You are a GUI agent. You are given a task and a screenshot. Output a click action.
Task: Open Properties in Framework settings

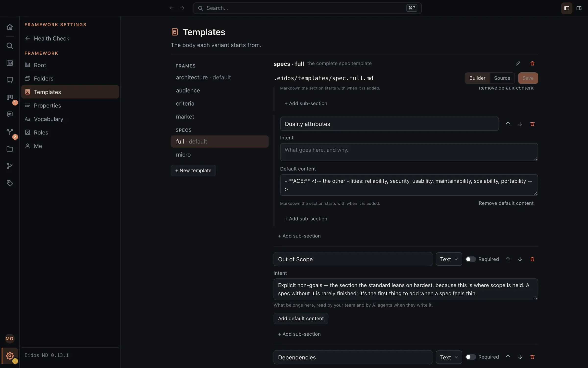70,105
